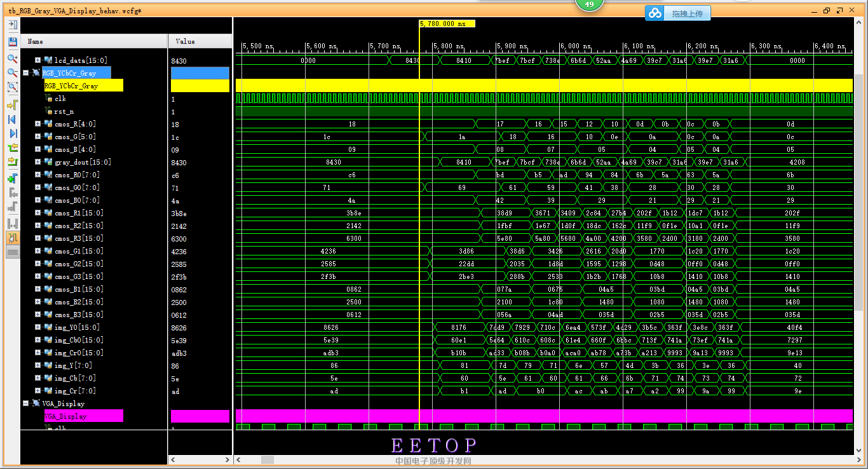Click the add marker icon
Image resolution: width=868 pixels, height=469 pixels.
point(12,179)
